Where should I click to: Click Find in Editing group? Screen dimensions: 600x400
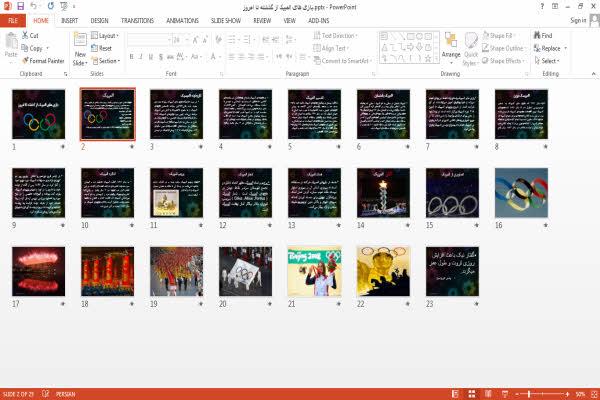tap(543, 36)
